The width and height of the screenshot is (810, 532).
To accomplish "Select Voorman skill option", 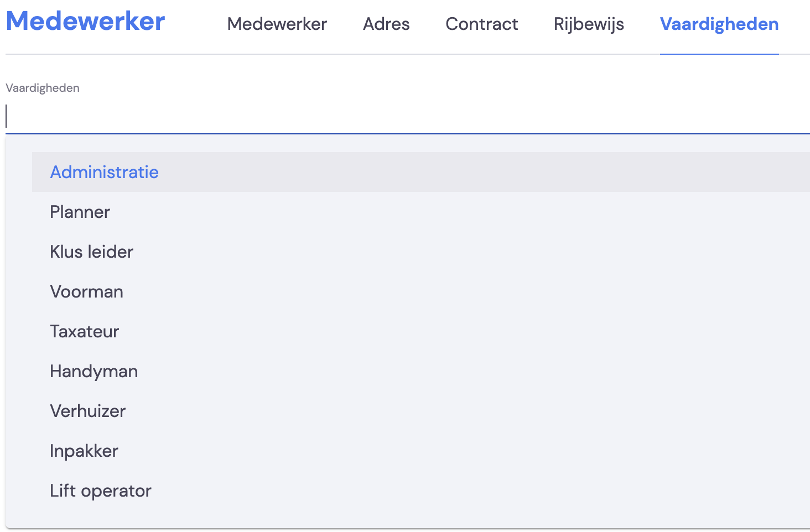I will click(x=421, y=291).
